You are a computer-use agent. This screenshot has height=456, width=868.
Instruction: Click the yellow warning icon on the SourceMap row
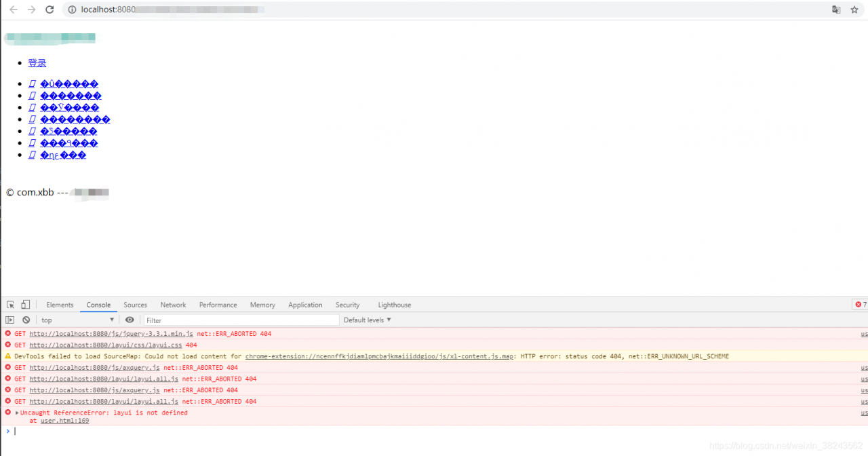pos(8,356)
